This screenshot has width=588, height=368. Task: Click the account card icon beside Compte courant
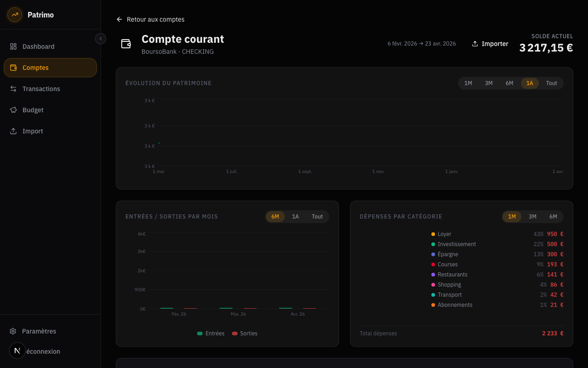126,44
